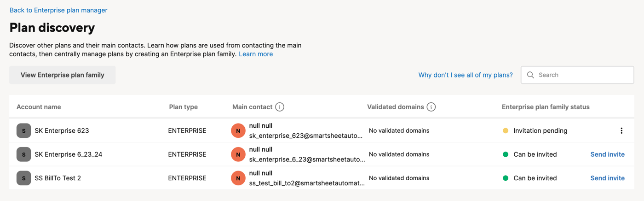Send invite to SS BillTo Test 2
This screenshot has height=201, width=644.
(607, 178)
